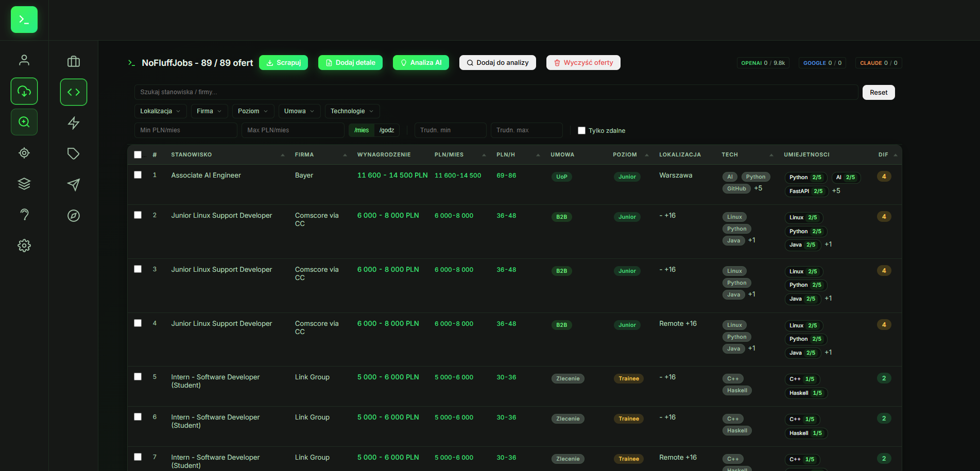Check the checkbox for row 7
The width and height of the screenshot is (980, 471).
click(137, 457)
